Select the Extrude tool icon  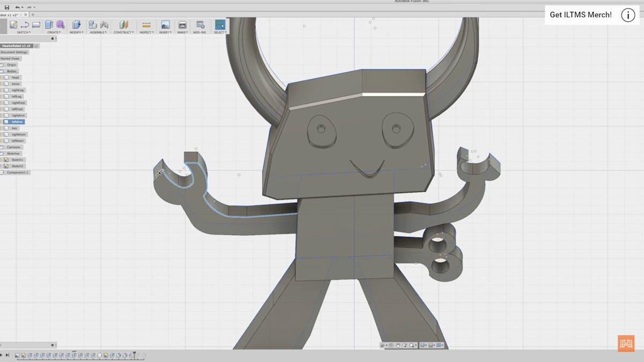[x=49, y=25]
